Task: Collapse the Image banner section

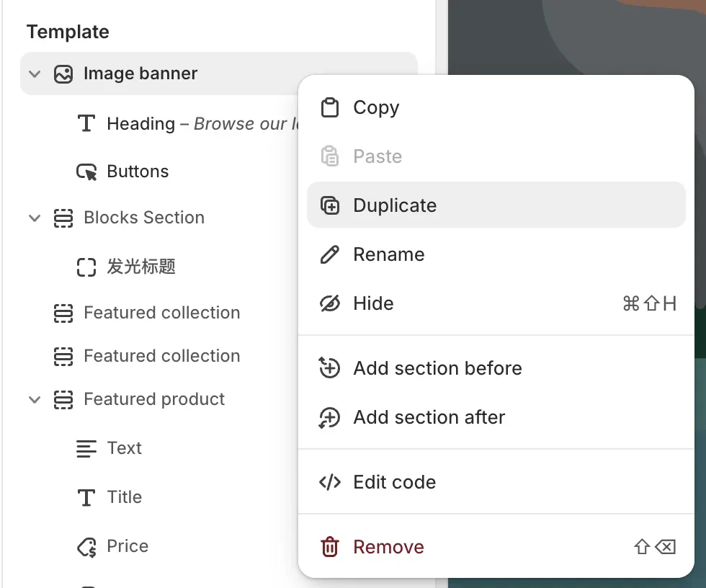Action: point(35,73)
